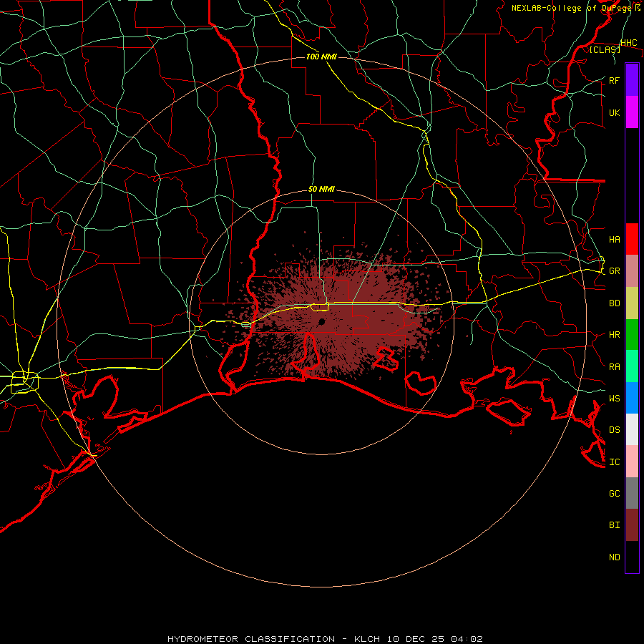The image size is (644, 644).
Task: Click the RF legend label
Action: [x=614, y=80]
